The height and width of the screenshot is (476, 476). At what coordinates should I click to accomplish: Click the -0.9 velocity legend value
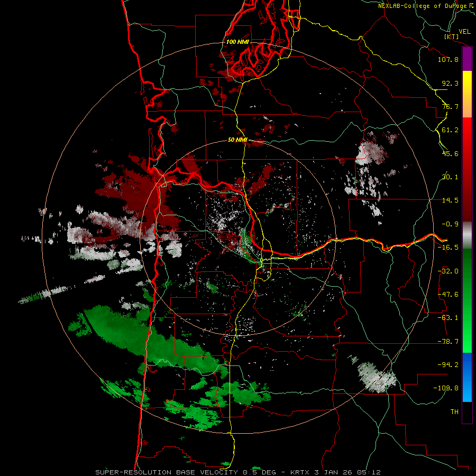(450, 224)
